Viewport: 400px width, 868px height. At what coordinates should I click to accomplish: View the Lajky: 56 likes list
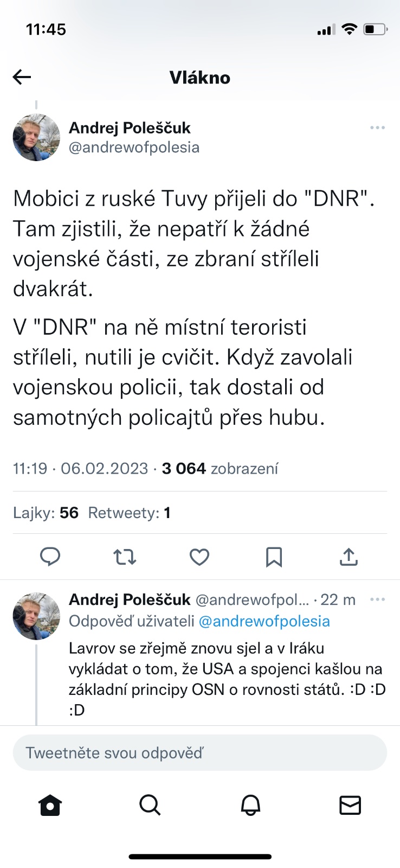(46, 513)
